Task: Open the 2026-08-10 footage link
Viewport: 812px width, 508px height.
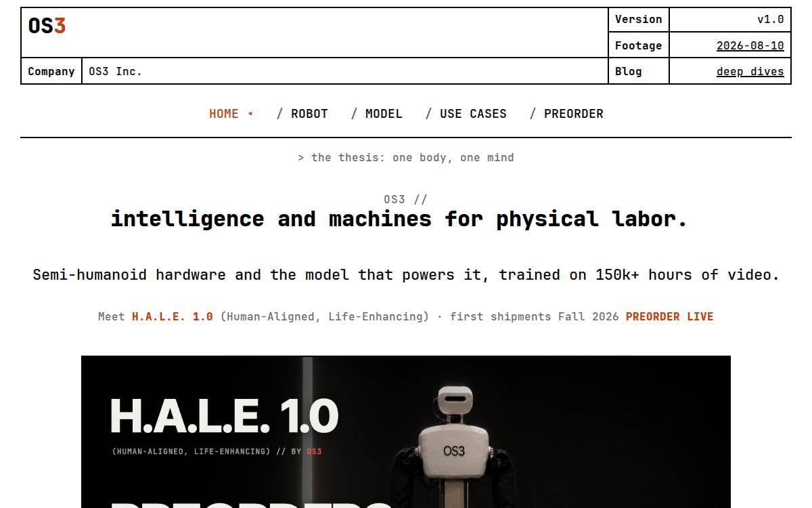Action: [x=750, y=45]
